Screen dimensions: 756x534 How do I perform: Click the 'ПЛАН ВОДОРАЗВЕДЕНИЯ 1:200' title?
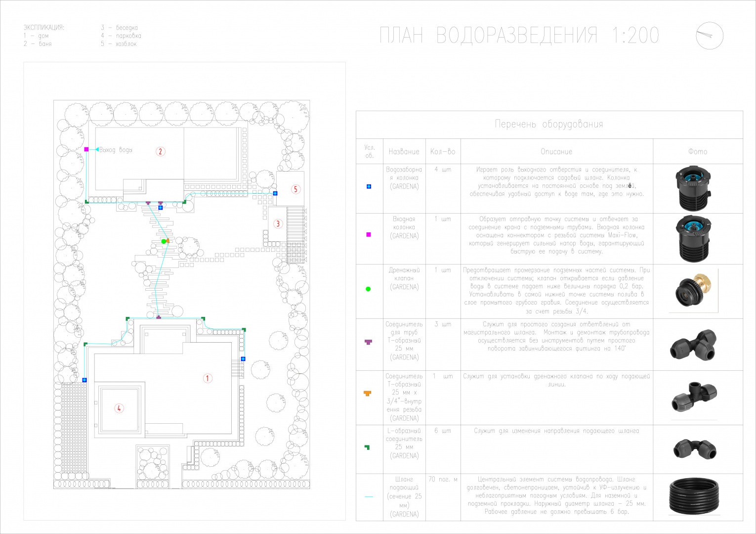click(519, 36)
